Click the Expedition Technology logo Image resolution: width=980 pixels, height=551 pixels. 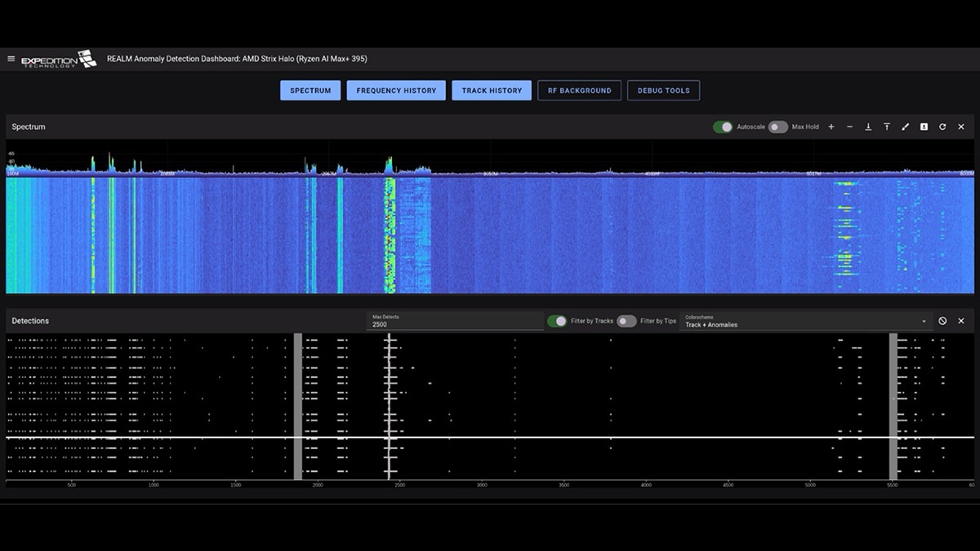59,60
